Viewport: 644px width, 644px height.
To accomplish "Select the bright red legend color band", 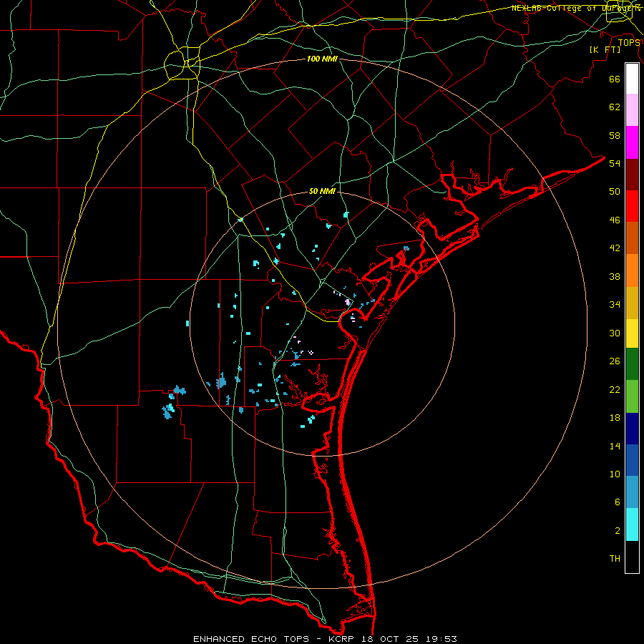I will pos(632,206).
